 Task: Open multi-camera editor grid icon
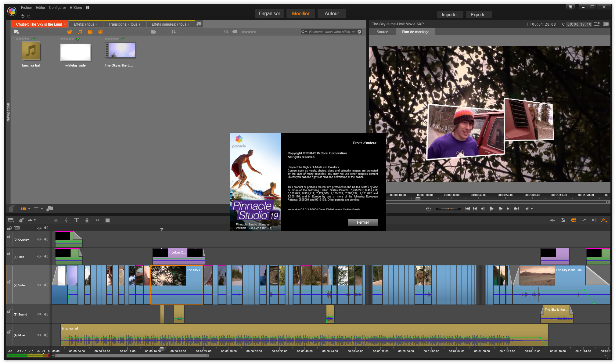pos(108,220)
